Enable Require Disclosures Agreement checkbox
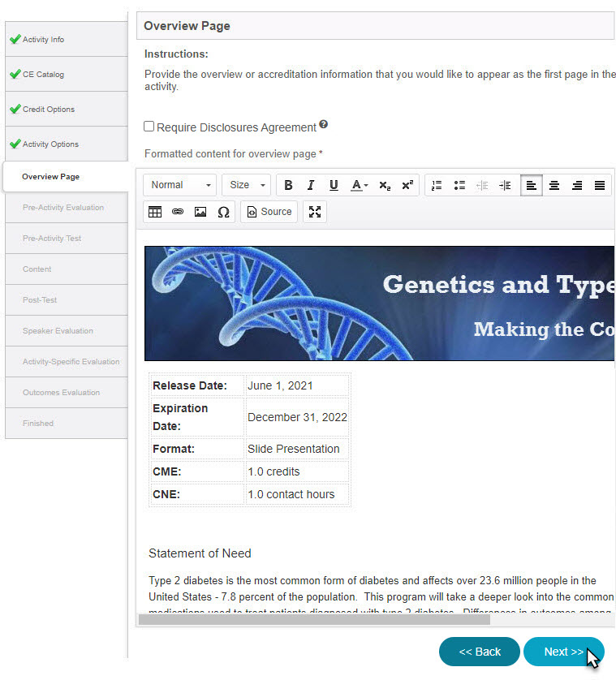This screenshot has width=616, height=680. click(149, 127)
